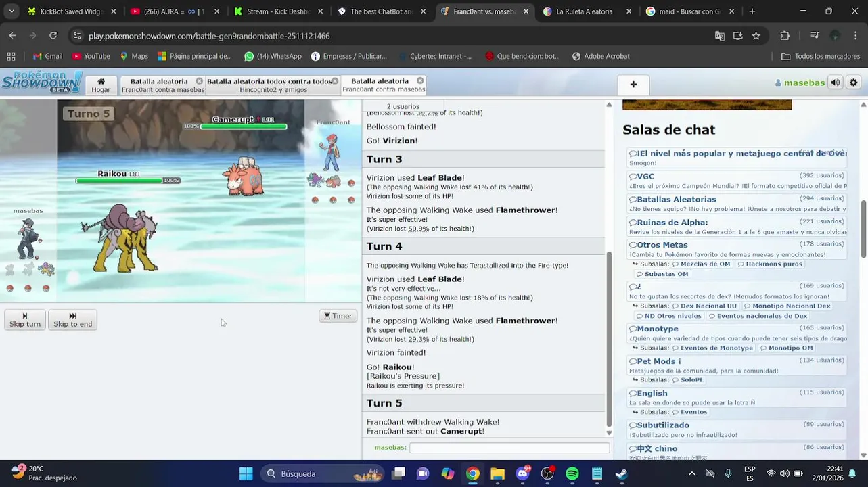868x487 pixels.
Task: Open Adobe Acrobat bookmark
Action: [x=600, y=56]
